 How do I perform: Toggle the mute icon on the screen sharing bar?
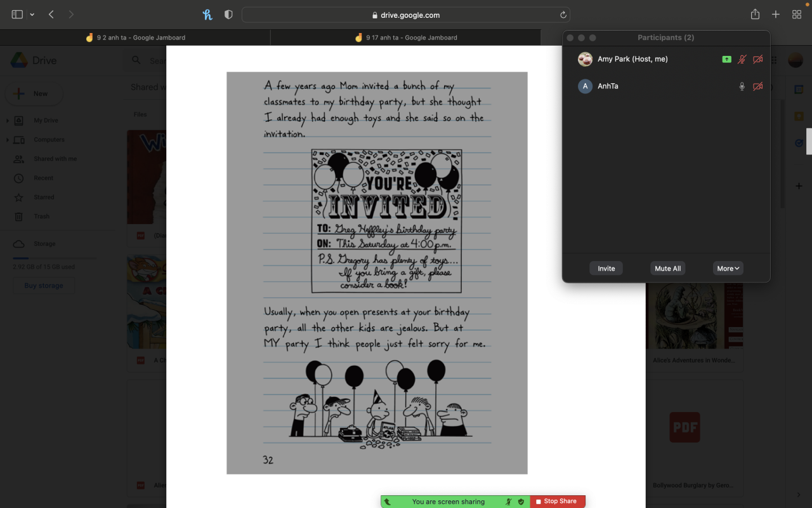pos(509,502)
